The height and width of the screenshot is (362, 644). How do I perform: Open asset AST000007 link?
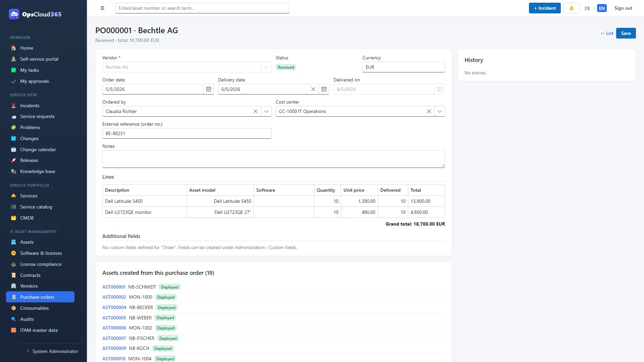tap(114, 338)
